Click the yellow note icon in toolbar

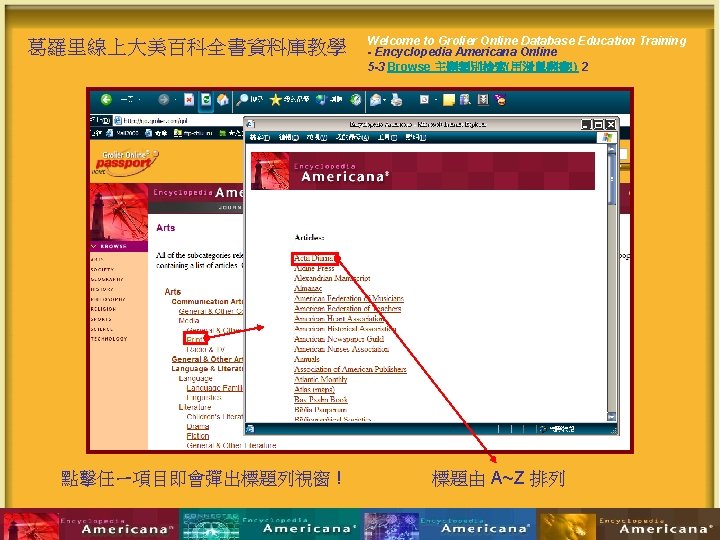448,100
